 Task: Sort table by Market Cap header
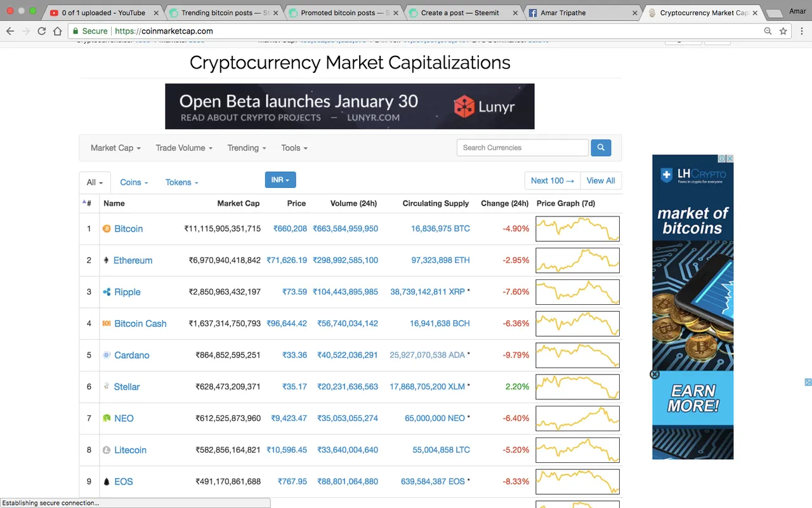[239, 203]
